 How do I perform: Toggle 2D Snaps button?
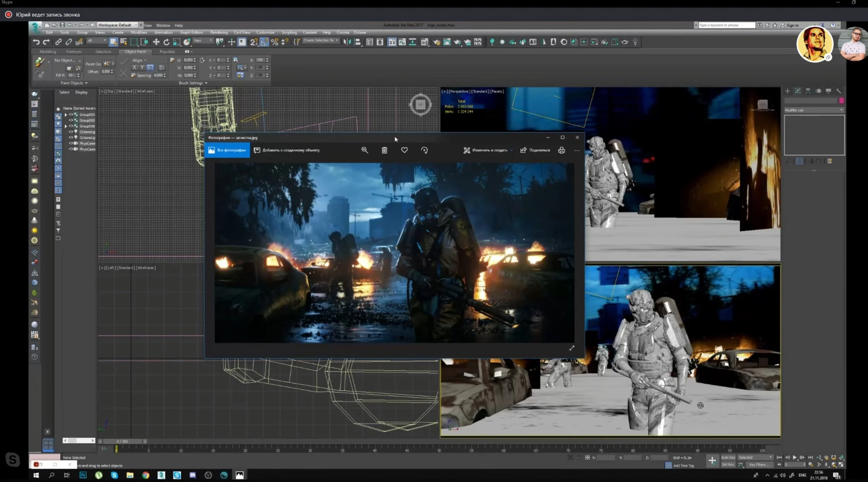[x=254, y=42]
